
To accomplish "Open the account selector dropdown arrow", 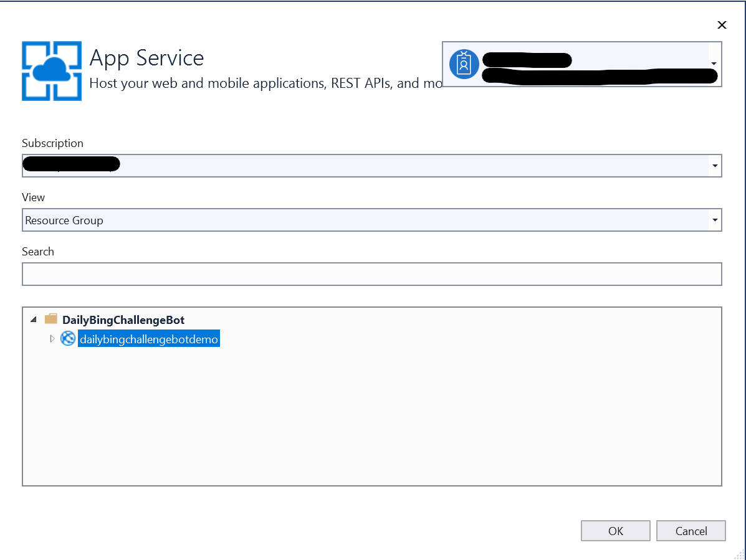I will (714, 64).
